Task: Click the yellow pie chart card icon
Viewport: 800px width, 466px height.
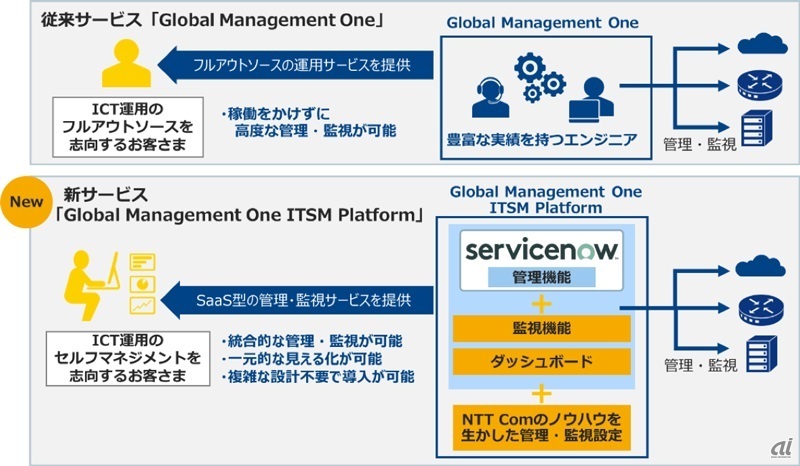Action: (143, 284)
